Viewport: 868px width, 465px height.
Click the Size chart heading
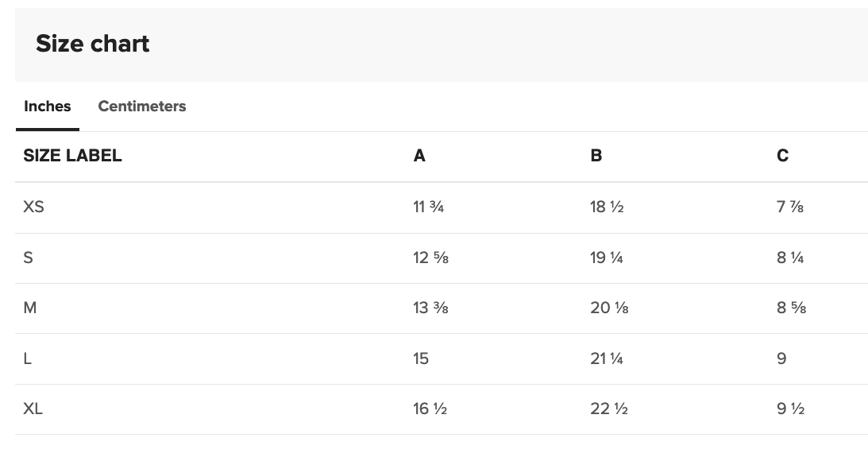tap(93, 44)
